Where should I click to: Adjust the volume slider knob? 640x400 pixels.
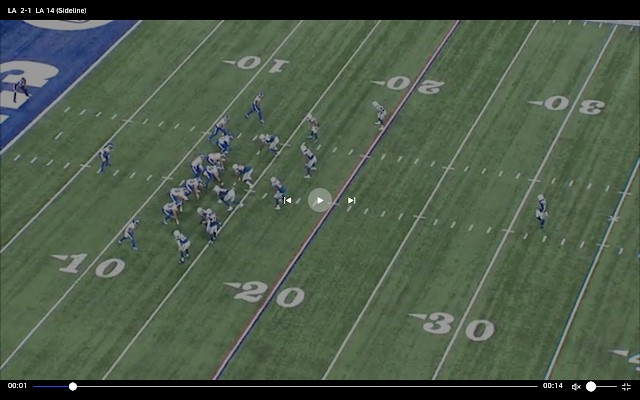591,387
